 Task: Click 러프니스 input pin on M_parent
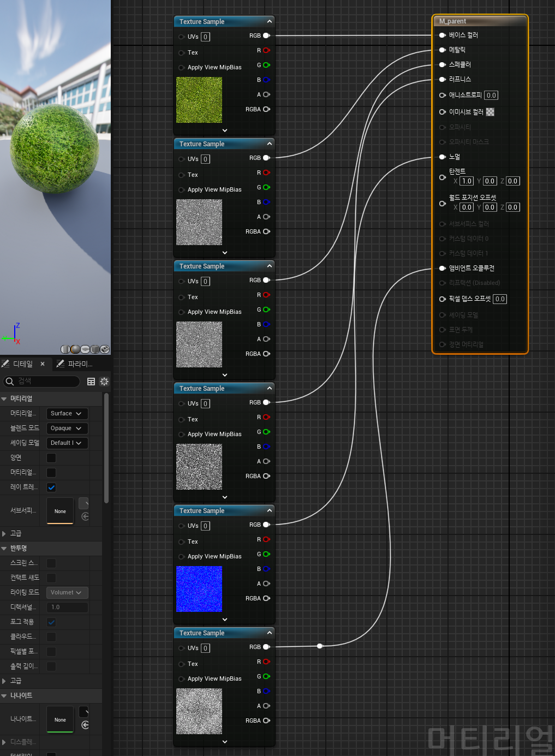[443, 79]
